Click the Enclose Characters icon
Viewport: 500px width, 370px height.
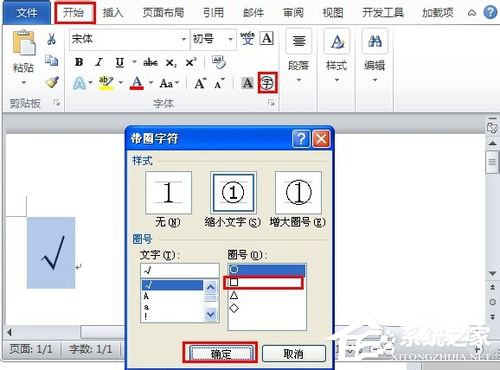click(x=267, y=83)
